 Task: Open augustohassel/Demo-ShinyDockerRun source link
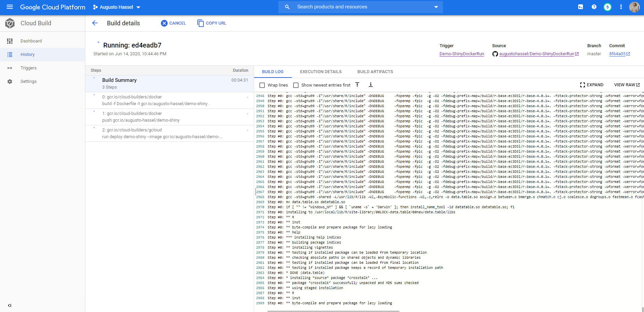(x=536, y=54)
